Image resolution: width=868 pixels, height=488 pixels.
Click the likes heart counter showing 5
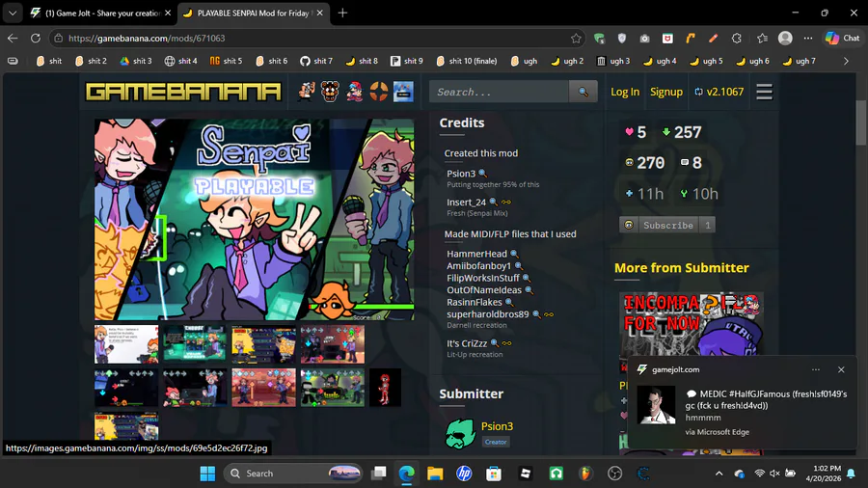tap(636, 132)
